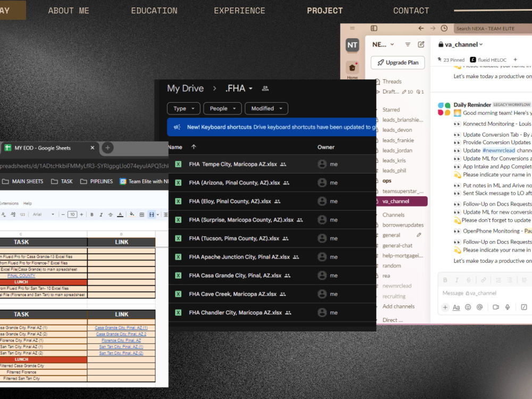Select FHA (Tucson, Pima County, AZ).xlsx file

[272, 238]
